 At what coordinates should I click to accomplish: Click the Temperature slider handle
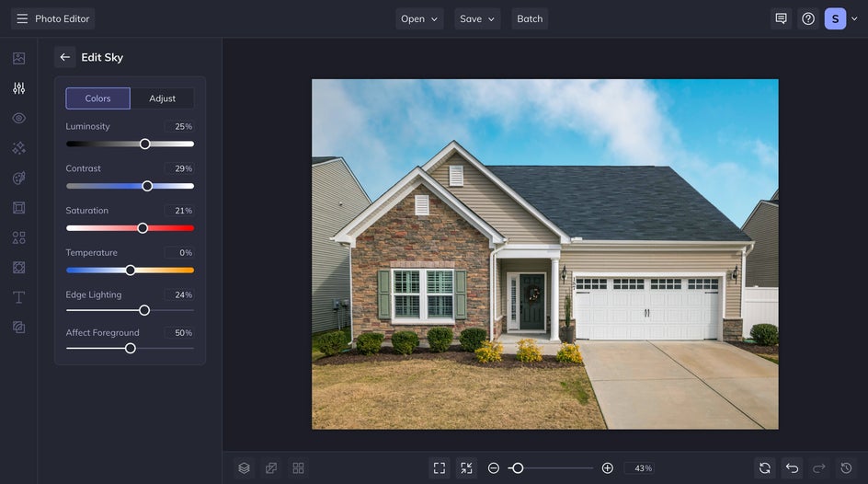pyautogui.click(x=130, y=271)
